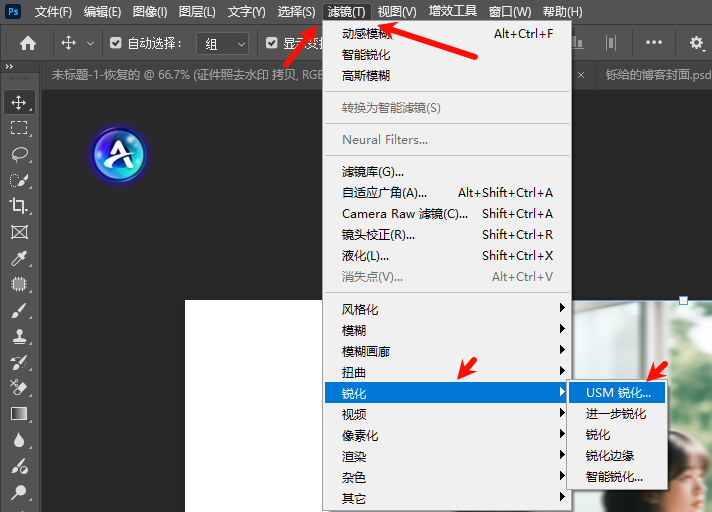Expand the 其它 submenu

pos(447,498)
